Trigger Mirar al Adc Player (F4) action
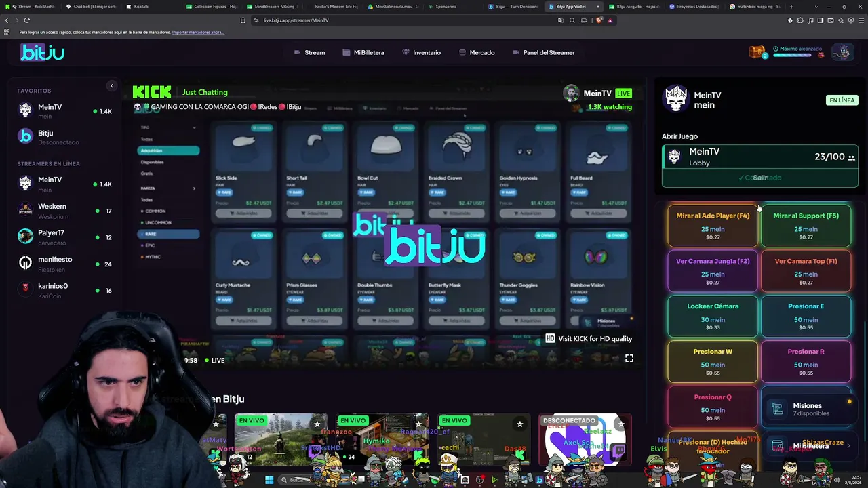The image size is (868, 488). [713, 226]
